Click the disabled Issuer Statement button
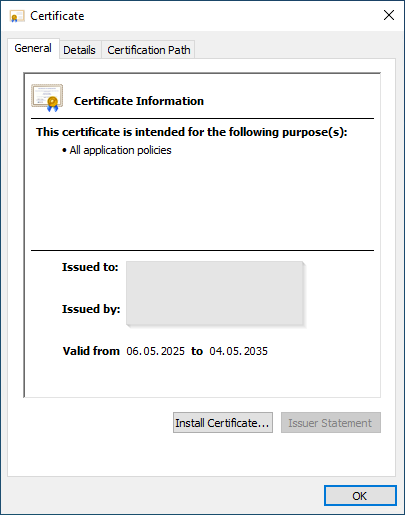The height and width of the screenshot is (515, 405). coord(331,423)
